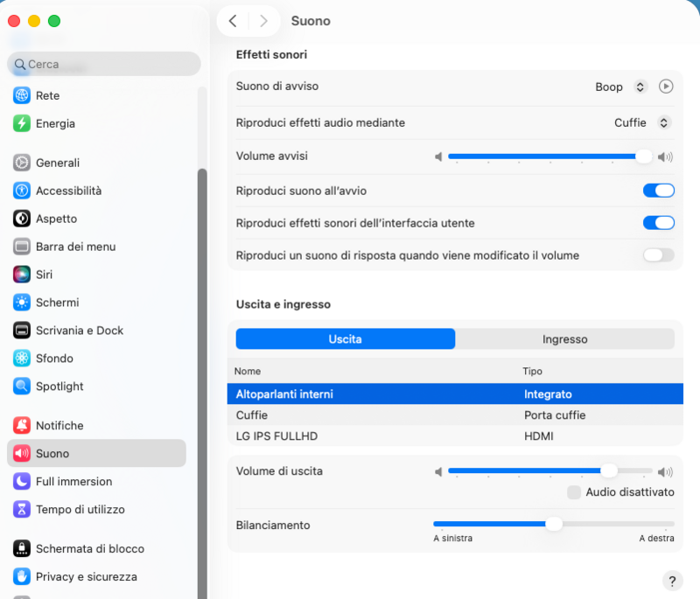Open the Spotlight settings icon
The width and height of the screenshot is (700, 599).
pyautogui.click(x=22, y=387)
